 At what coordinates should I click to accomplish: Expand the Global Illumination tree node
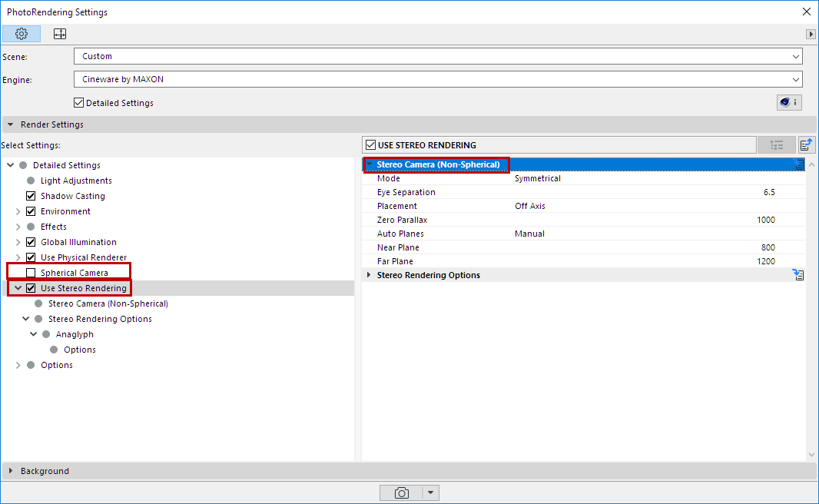tap(18, 242)
